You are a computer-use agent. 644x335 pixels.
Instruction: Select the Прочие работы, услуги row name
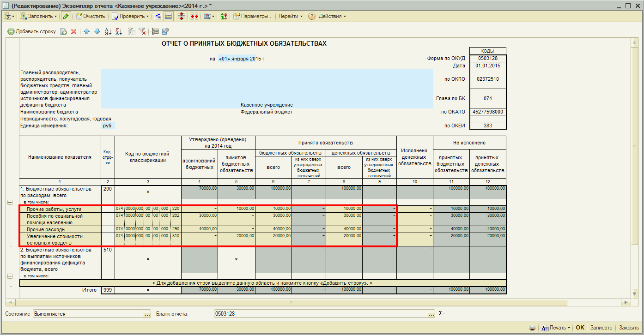coord(60,209)
